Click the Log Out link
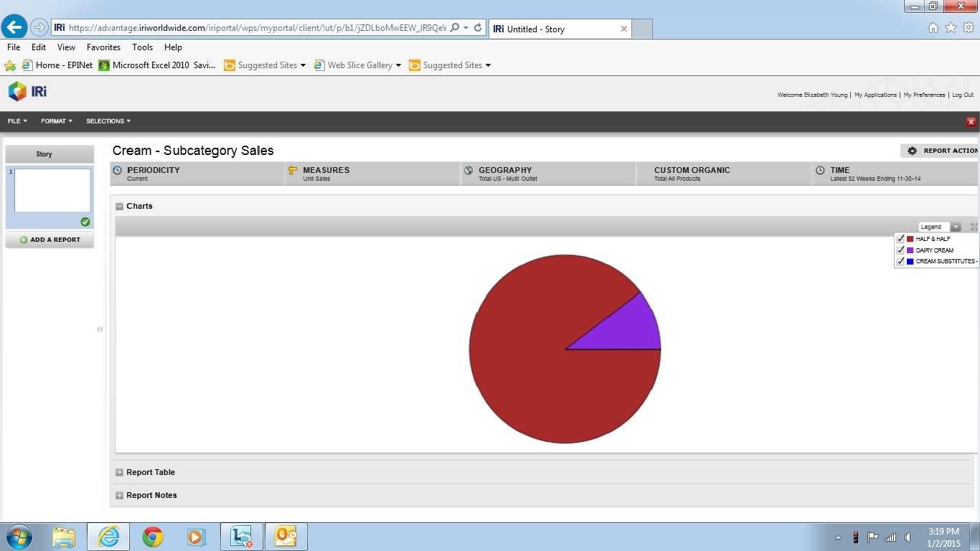Viewport: 980px width, 551px height. [963, 95]
